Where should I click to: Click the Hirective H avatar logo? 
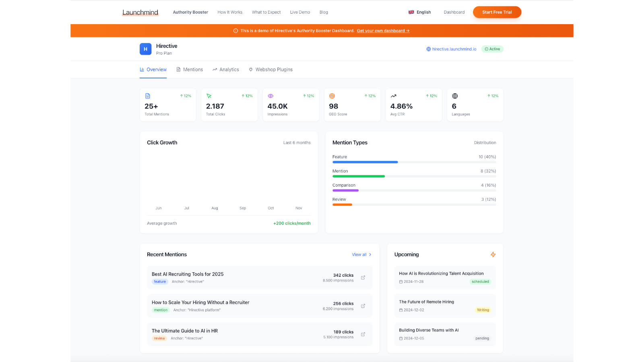[145, 49]
